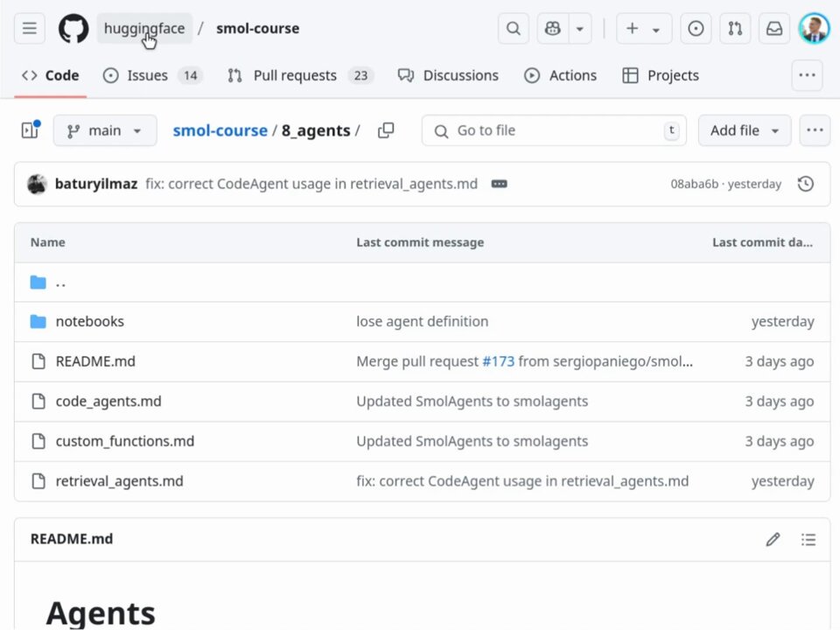Edit README with pencil icon

[773, 540]
